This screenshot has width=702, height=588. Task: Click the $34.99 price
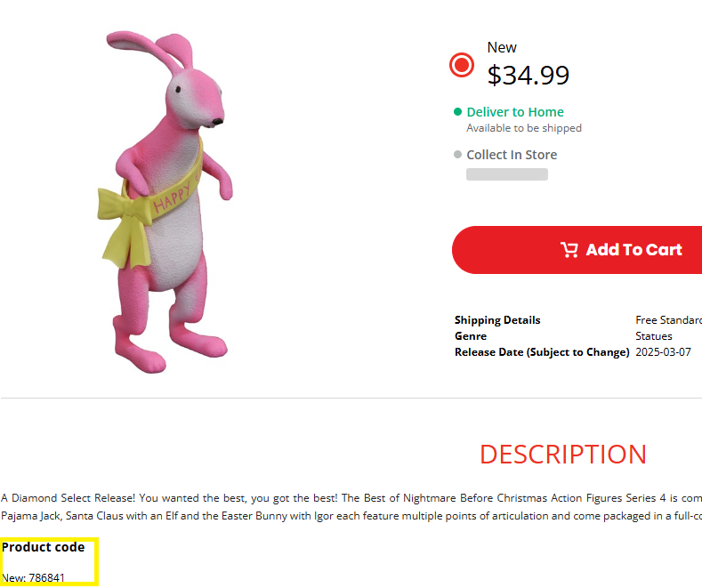pos(529,76)
